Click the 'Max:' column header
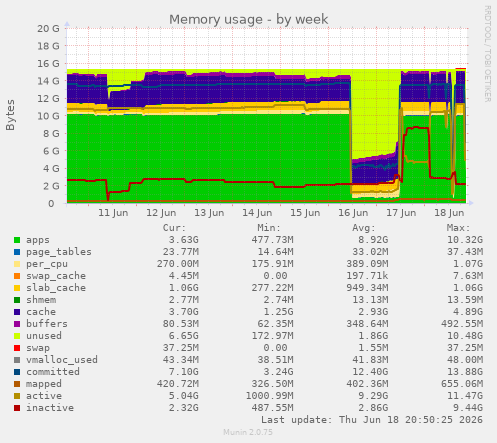The image size is (497, 443). click(458, 228)
